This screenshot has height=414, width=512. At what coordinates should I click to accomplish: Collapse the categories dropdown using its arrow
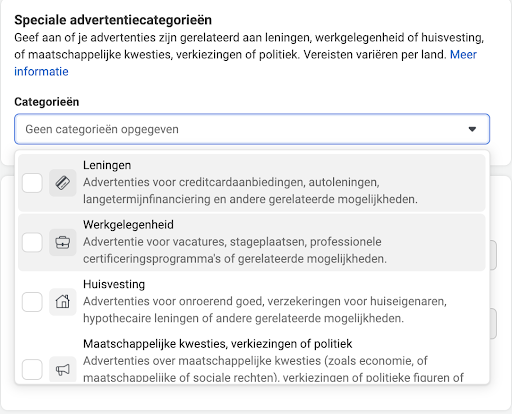pos(472,129)
